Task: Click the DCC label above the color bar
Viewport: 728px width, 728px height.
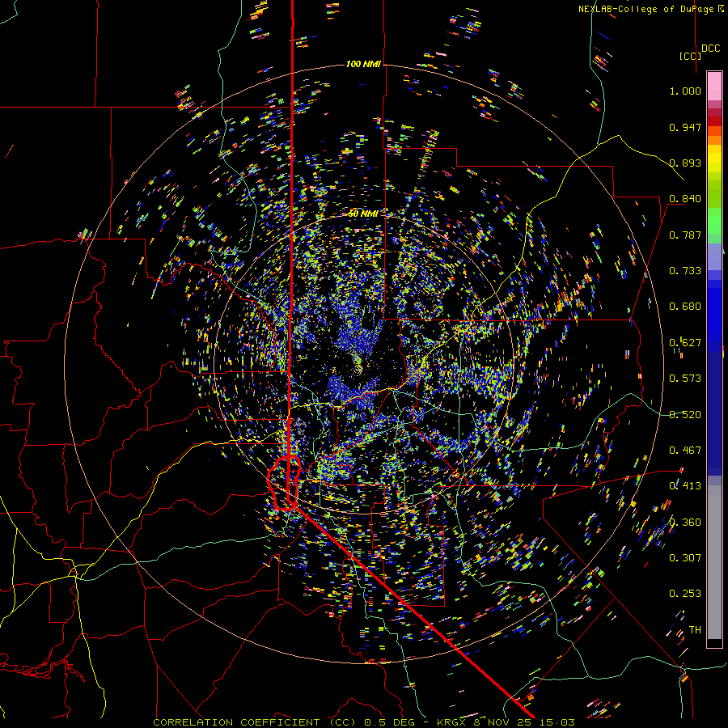Action: coord(710,49)
